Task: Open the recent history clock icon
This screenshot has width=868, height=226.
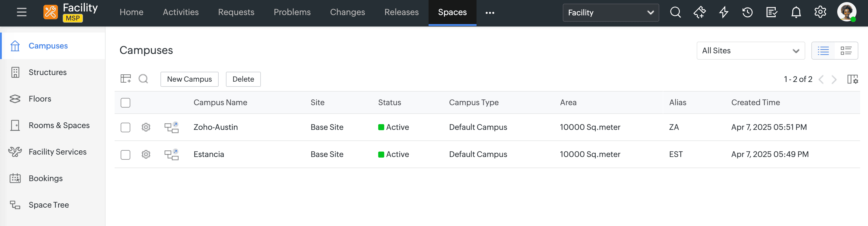Action: pyautogui.click(x=747, y=12)
